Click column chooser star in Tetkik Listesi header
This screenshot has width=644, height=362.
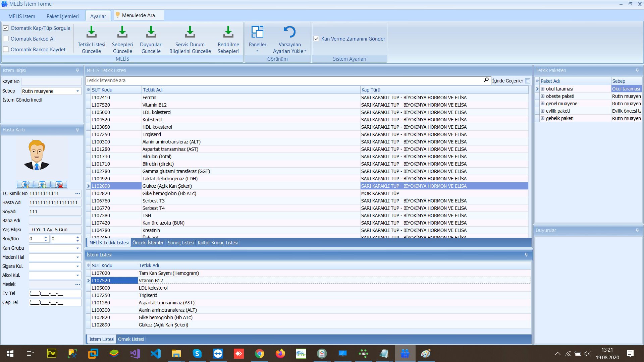pyautogui.click(x=89, y=90)
